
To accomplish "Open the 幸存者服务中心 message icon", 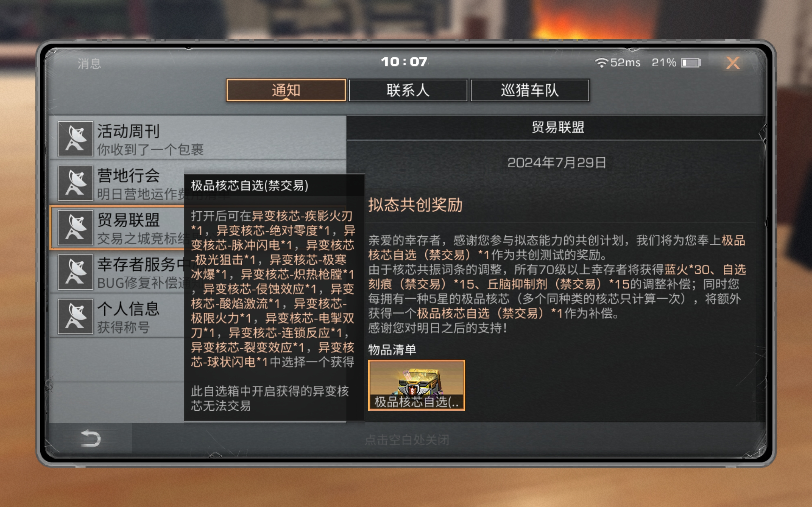I will 75,272.
